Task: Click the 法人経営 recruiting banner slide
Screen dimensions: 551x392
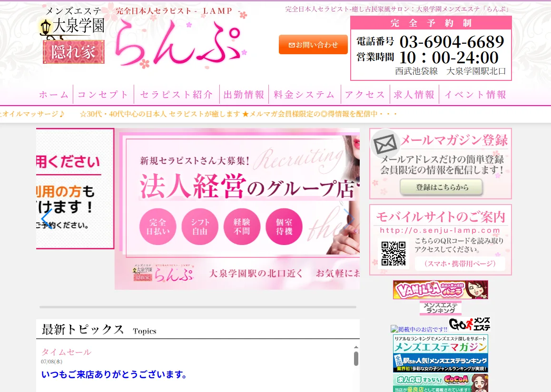Action: pyautogui.click(x=237, y=209)
